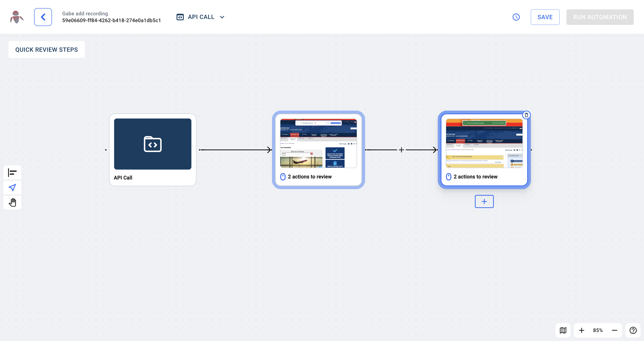Viewport: 644px width, 341px height.
Task: Open the help question mark icon
Action: pyautogui.click(x=633, y=330)
